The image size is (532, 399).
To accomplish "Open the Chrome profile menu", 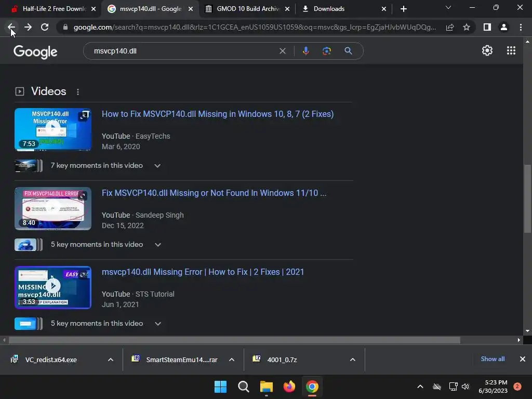I will (x=504, y=27).
